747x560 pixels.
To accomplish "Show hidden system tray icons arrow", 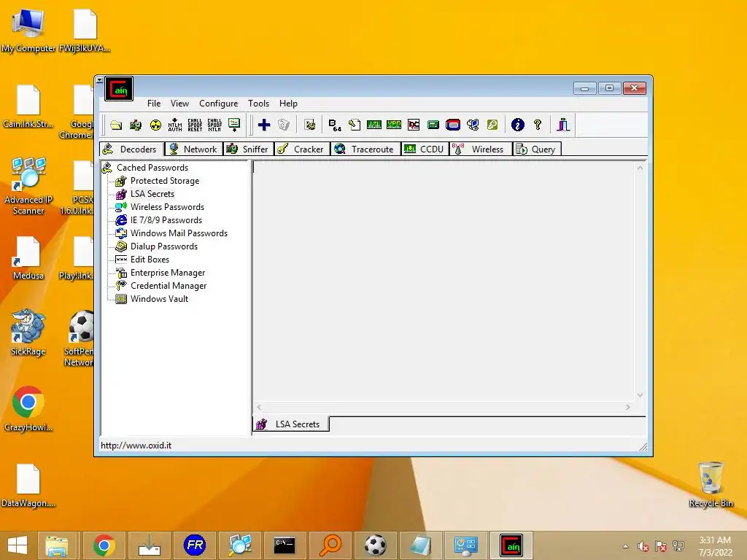I will click(x=625, y=546).
